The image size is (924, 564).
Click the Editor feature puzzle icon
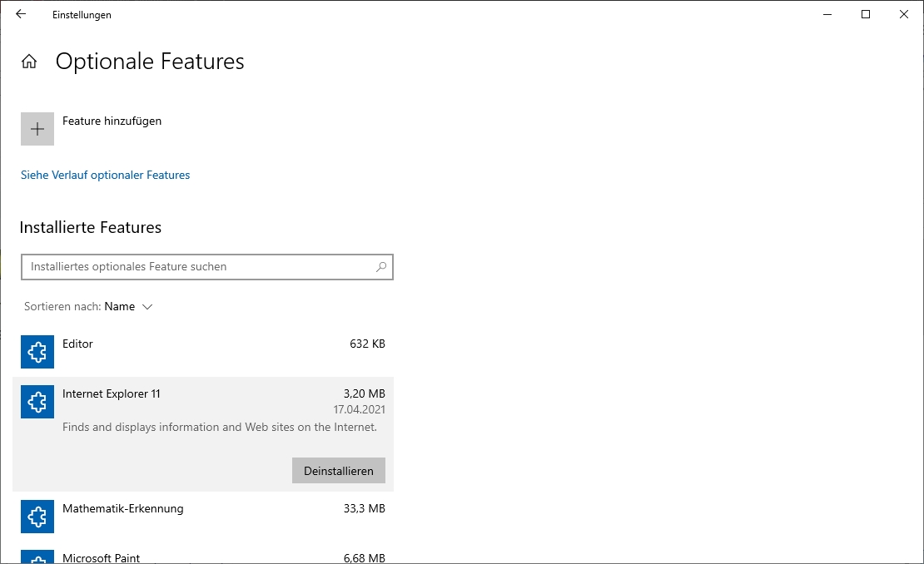tap(37, 352)
